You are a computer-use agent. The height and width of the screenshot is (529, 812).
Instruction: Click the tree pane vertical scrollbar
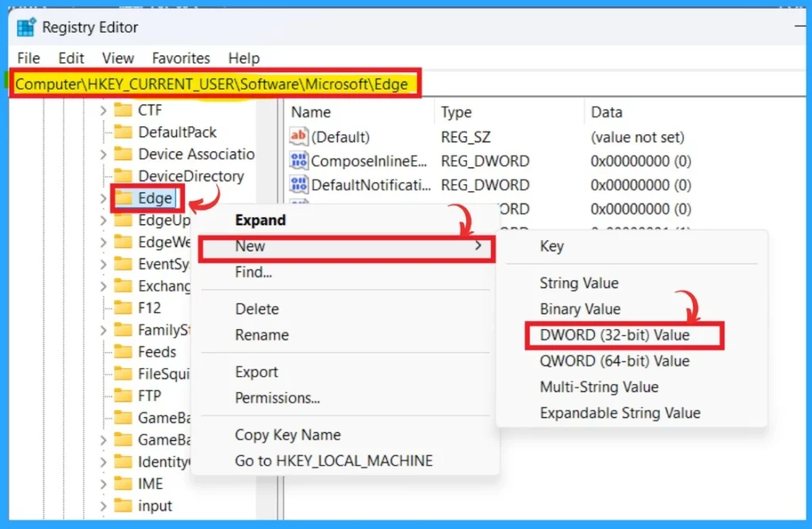tap(267, 309)
